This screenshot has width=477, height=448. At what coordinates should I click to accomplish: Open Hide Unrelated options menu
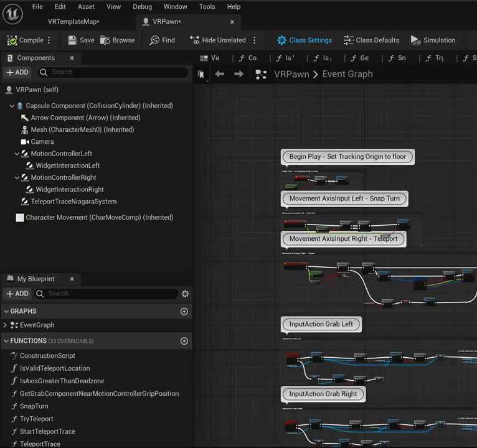pos(254,40)
